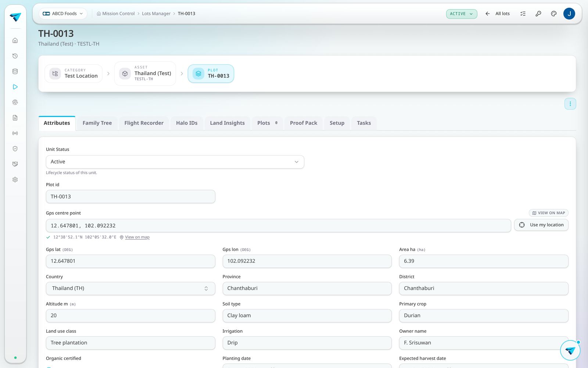Click the Asset cube icon in breadcrumb card
Viewport: 588px width, 368px height.
coord(125,74)
